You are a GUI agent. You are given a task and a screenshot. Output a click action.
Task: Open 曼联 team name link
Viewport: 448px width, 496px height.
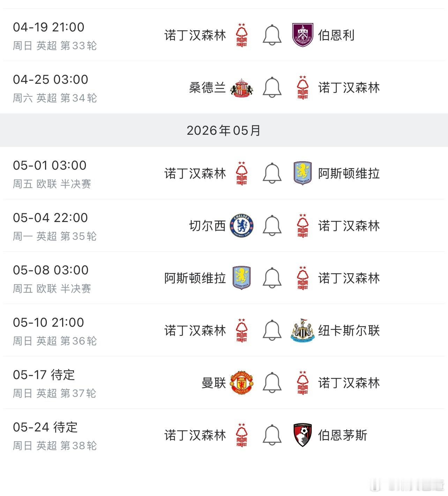(x=214, y=383)
